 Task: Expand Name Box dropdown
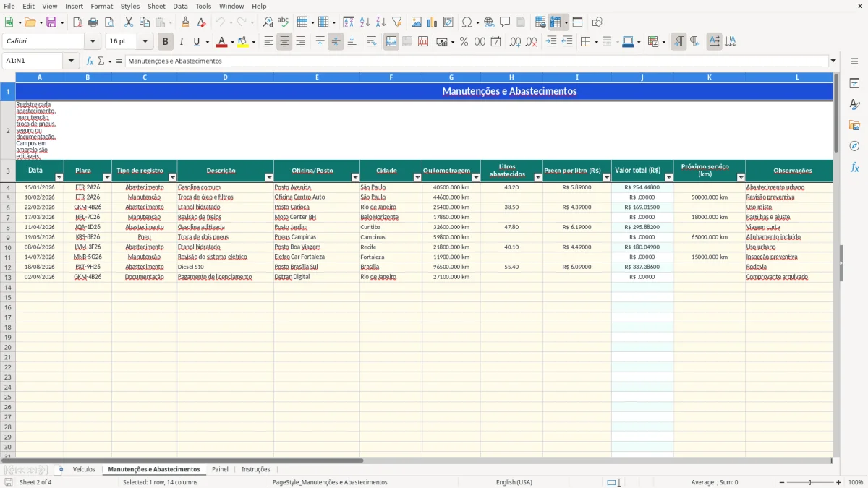(x=71, y=61)
